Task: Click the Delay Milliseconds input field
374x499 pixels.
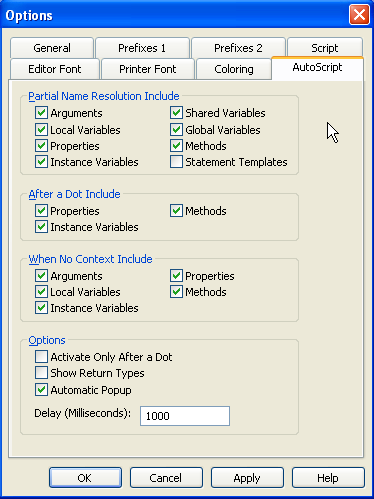Action: (185, 416)
